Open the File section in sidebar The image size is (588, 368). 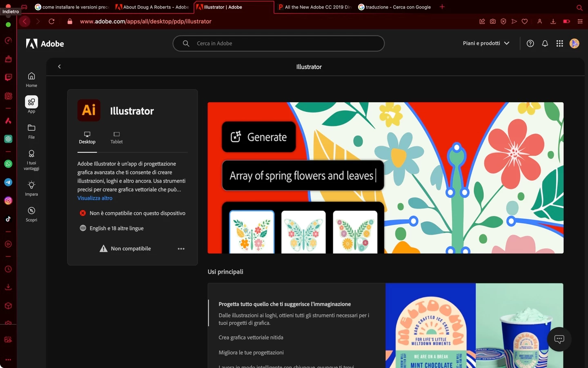tap(31, 131)
